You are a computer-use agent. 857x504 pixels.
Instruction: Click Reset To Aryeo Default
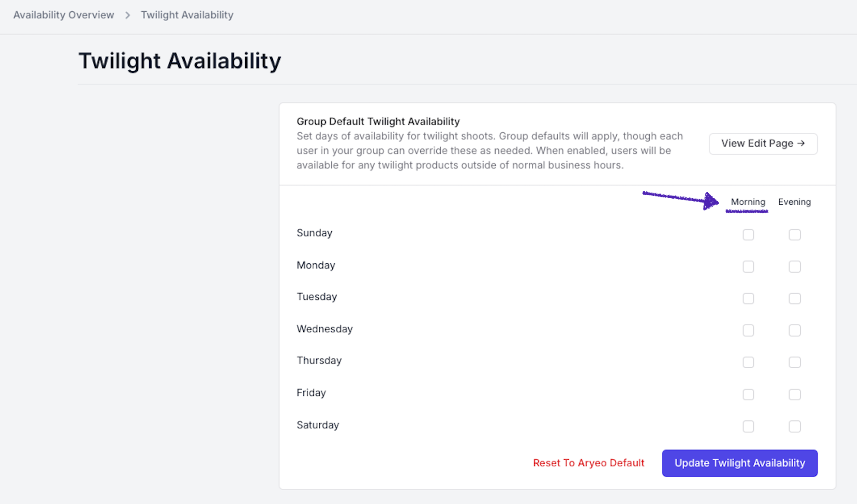point(589,463)
